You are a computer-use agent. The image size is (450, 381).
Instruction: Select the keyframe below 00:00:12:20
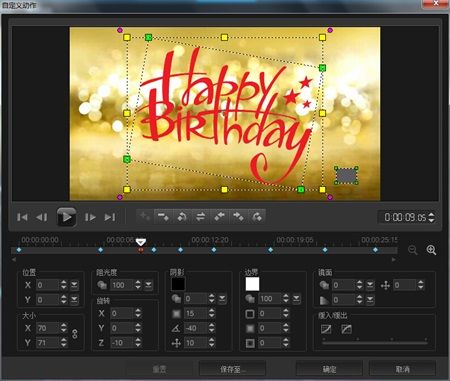[x=214, y=250]
